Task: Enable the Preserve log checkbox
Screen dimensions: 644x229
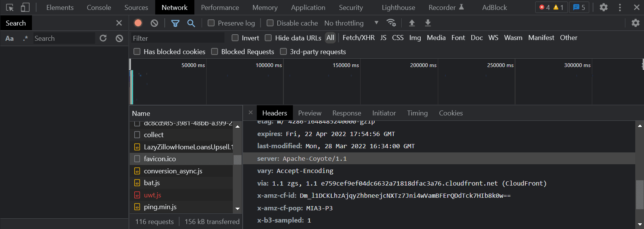Action: (x=211, y=23)
